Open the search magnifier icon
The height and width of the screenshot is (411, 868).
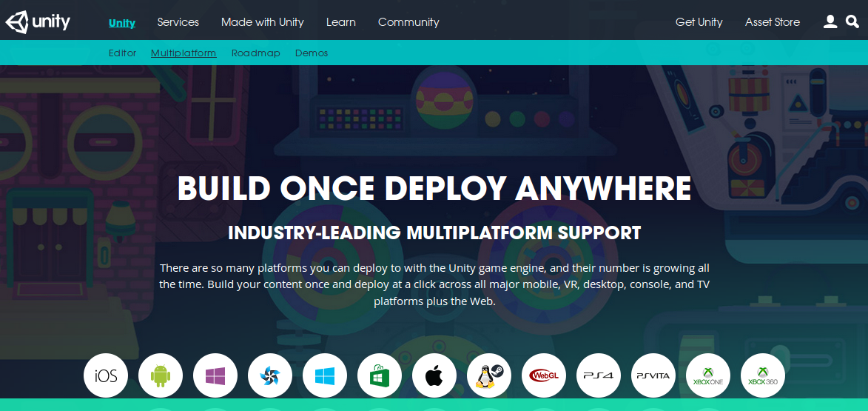click(x=852, y=21)
